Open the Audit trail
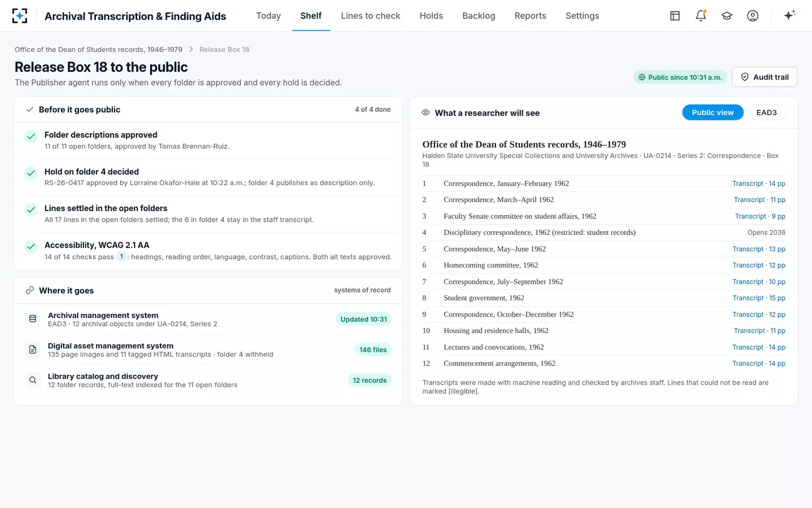The height and width of the screenshot is (508, 812). pyautogui.click(x=764, y=77)
